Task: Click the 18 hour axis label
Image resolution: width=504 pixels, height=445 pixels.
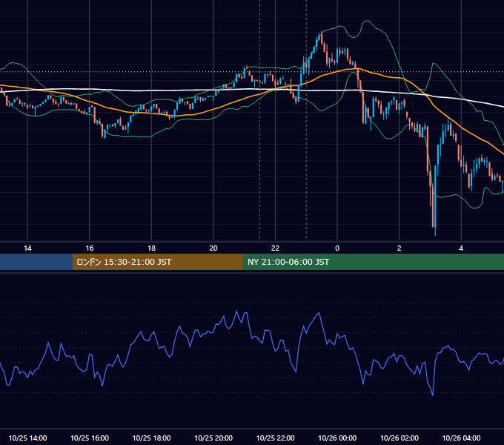Action: click(151, 248)
